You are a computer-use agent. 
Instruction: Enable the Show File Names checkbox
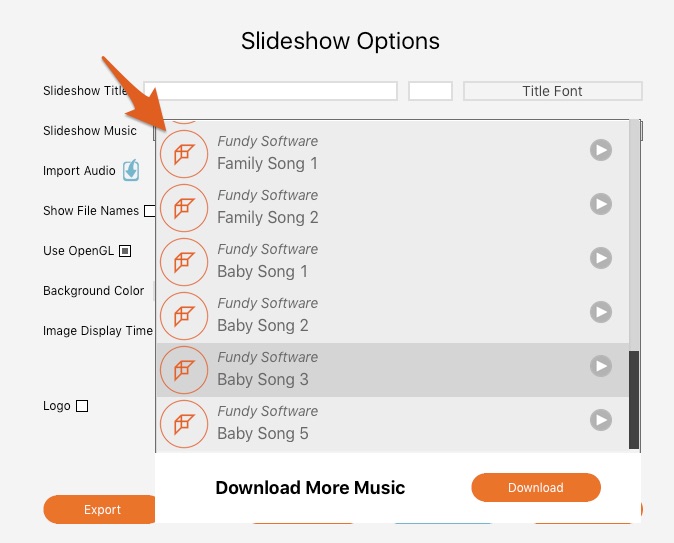[150, 211]
